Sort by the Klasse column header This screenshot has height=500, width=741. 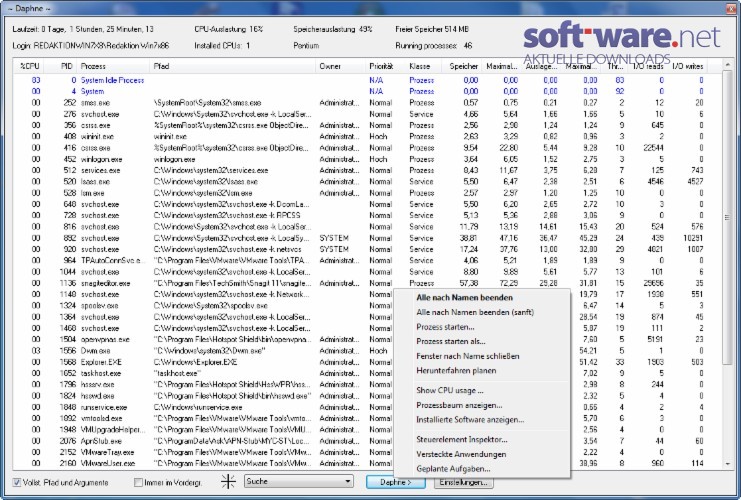422,67
